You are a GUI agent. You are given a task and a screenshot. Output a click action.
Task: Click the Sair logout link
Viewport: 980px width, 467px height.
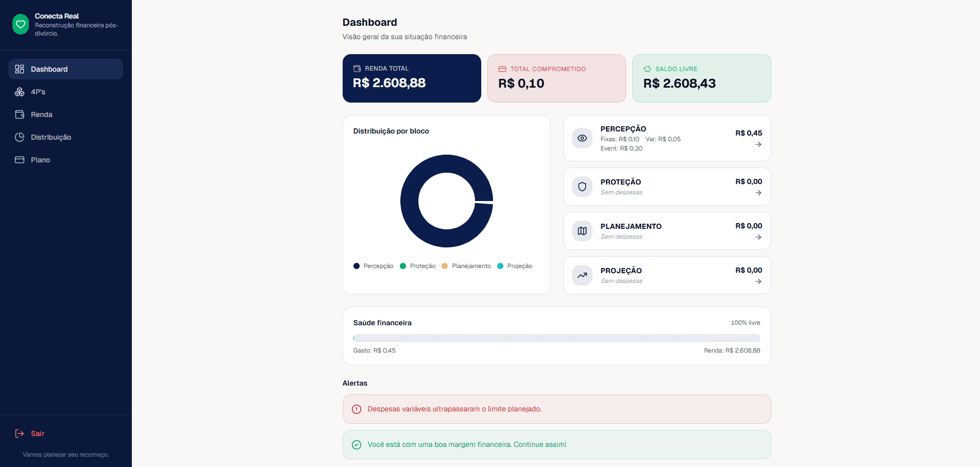29,433
